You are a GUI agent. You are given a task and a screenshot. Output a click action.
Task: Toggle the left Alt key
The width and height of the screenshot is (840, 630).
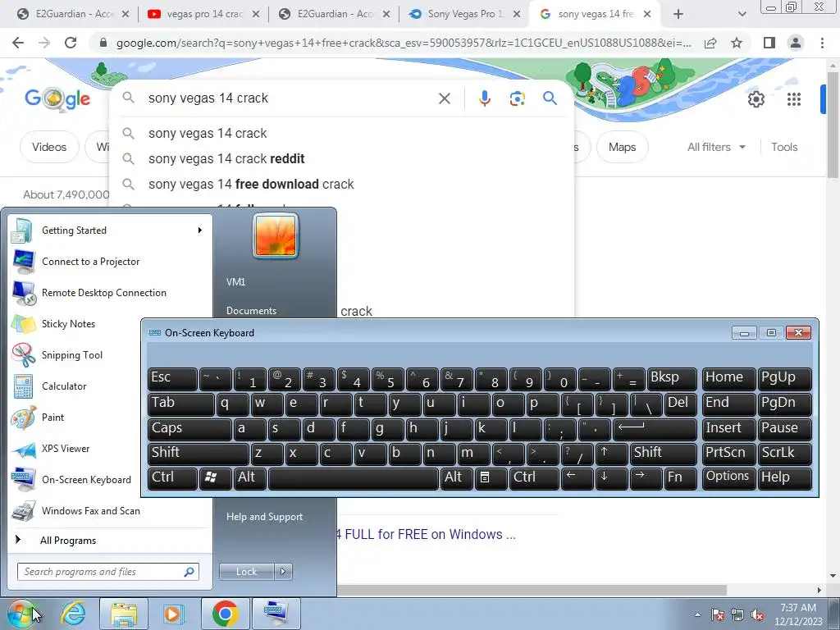pyautogui.click(x=249, y=478)
